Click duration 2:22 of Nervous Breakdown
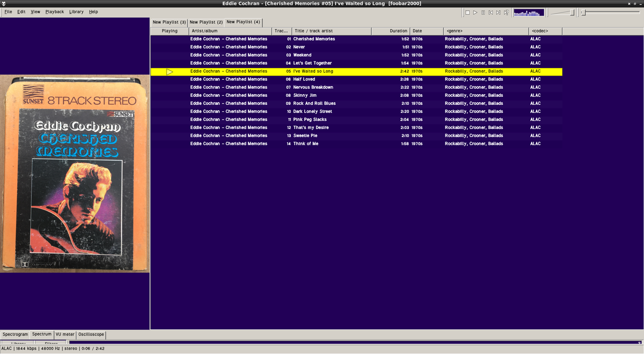Screen dimensions: 644x354 coord(405,87)
